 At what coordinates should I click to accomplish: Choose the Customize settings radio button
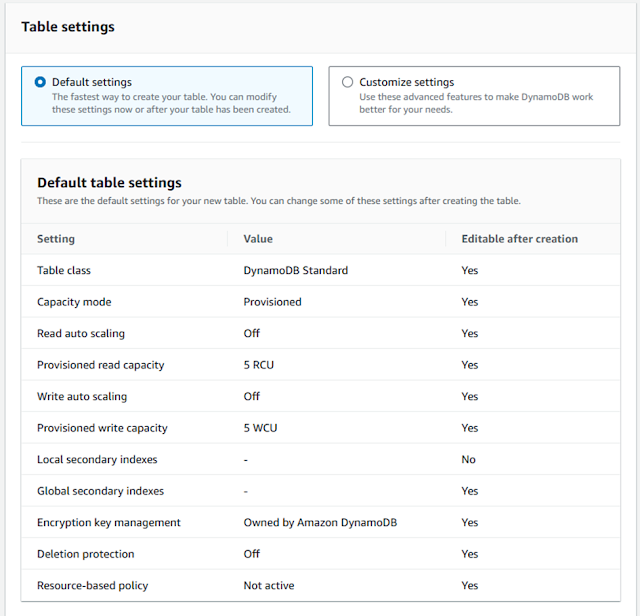pyautogui.click(x=347, y=82)
